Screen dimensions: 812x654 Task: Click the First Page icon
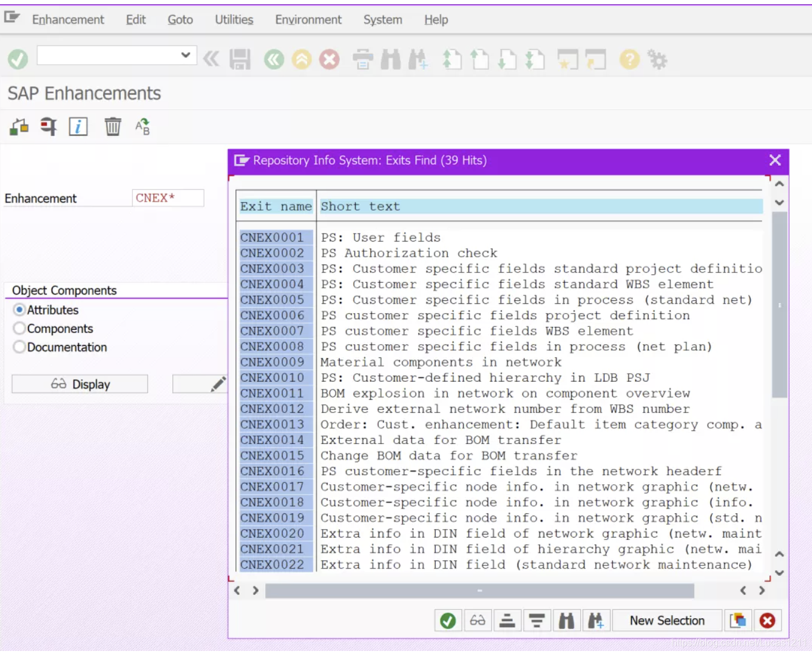click(452, 59)
